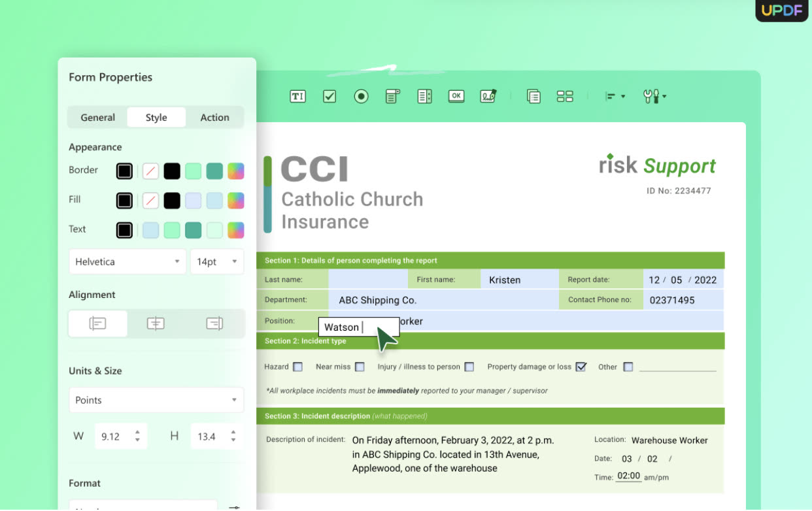
Task: Click the Form Properties panel title
Action: (110, 77)
